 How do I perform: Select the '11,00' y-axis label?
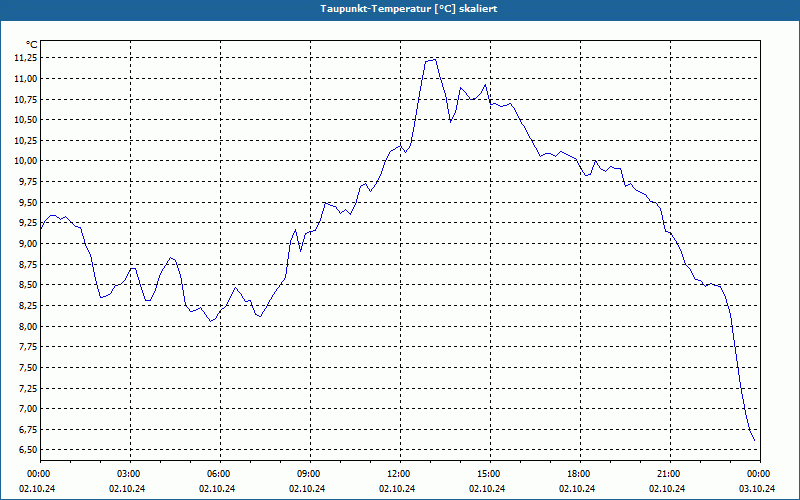pyautogui.click(x=25, y=79)
